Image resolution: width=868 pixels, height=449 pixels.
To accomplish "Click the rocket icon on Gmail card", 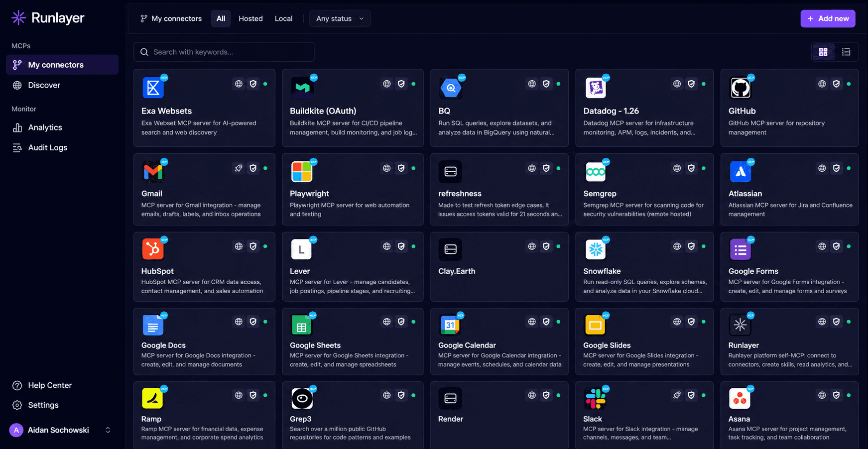I will click(239, 168).
